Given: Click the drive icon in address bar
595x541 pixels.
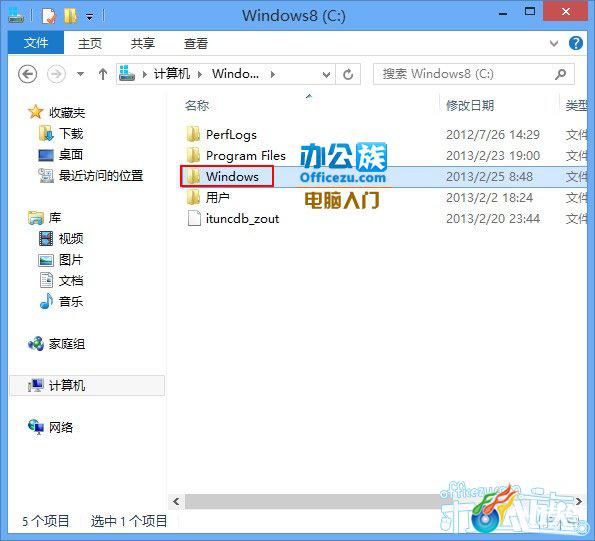Looking at the screenshot, I should (x=127, y=73).
